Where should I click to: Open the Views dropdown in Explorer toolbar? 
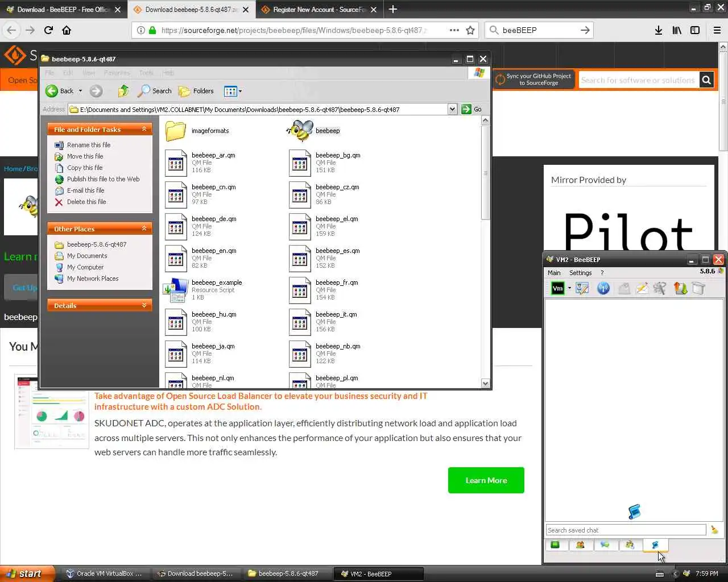coord(233,91)
